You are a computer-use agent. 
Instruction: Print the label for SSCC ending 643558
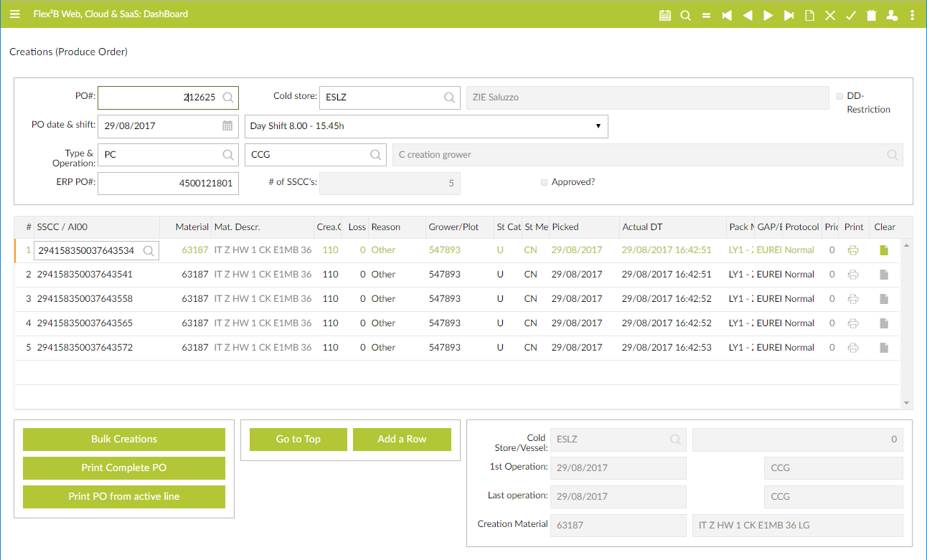click(x=853, y=299)
